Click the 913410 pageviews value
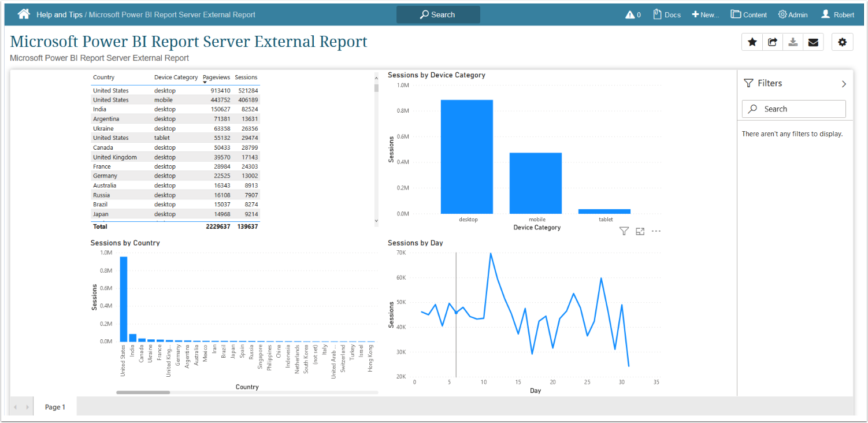 pyautogui.click(x=220, y=91)
